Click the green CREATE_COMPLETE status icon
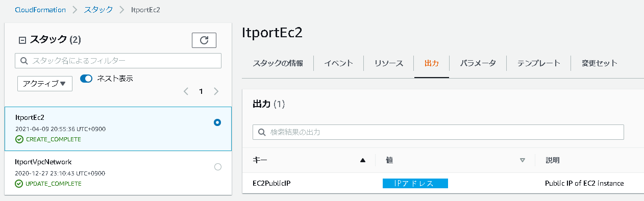The image size is (644, 201). (19, 139)
